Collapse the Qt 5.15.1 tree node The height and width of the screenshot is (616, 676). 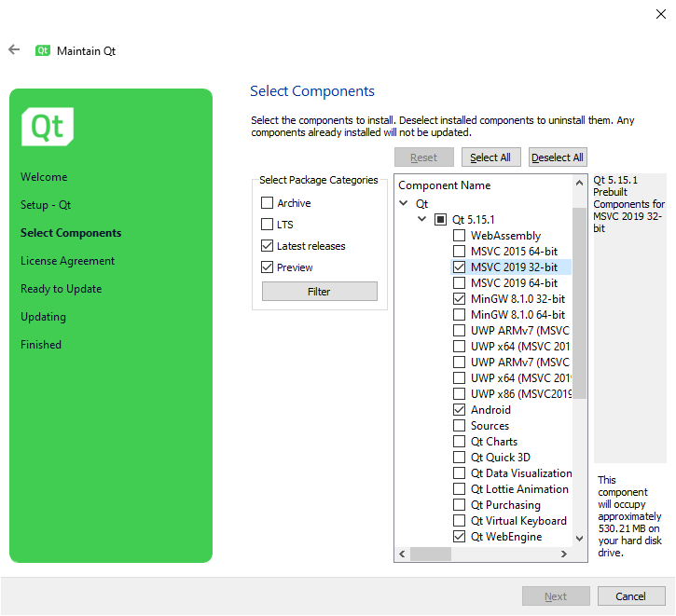pos(422,219)
